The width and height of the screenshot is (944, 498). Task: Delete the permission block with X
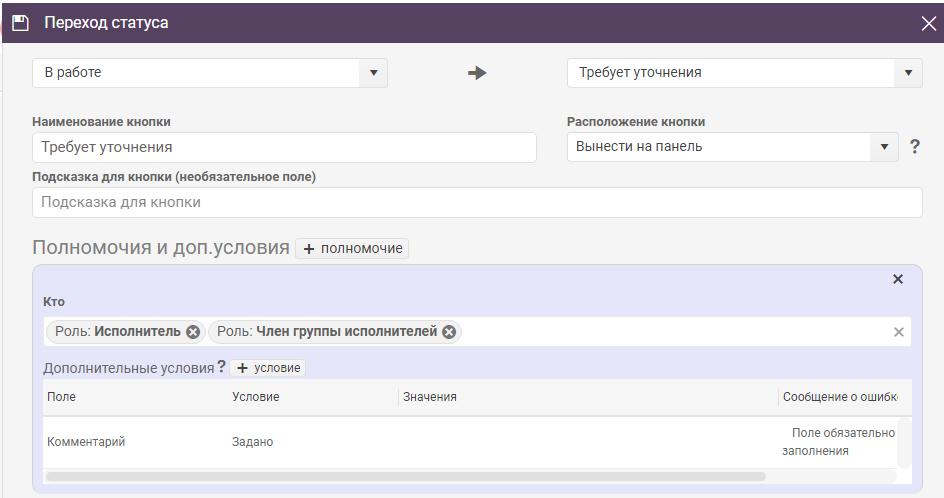point(898,279)
